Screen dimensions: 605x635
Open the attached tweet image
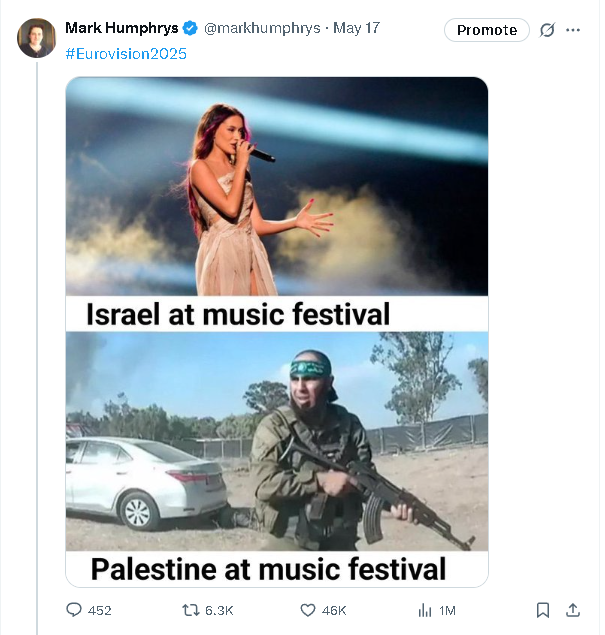[277, 331]
